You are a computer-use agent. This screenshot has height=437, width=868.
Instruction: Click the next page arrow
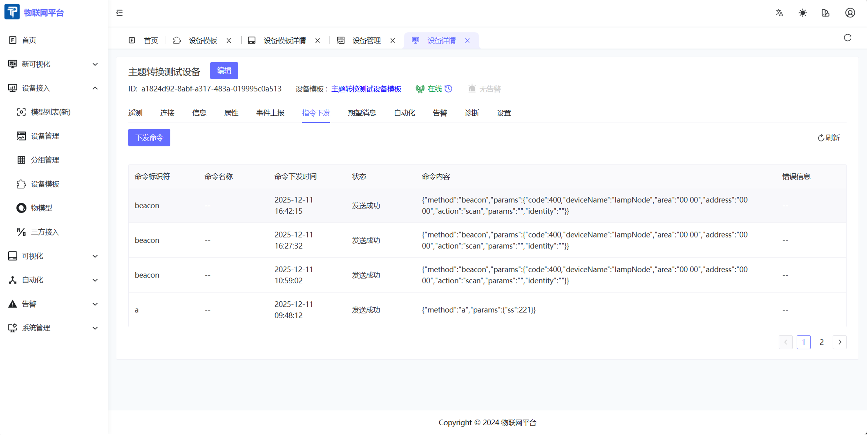click(x=841, y=343)
